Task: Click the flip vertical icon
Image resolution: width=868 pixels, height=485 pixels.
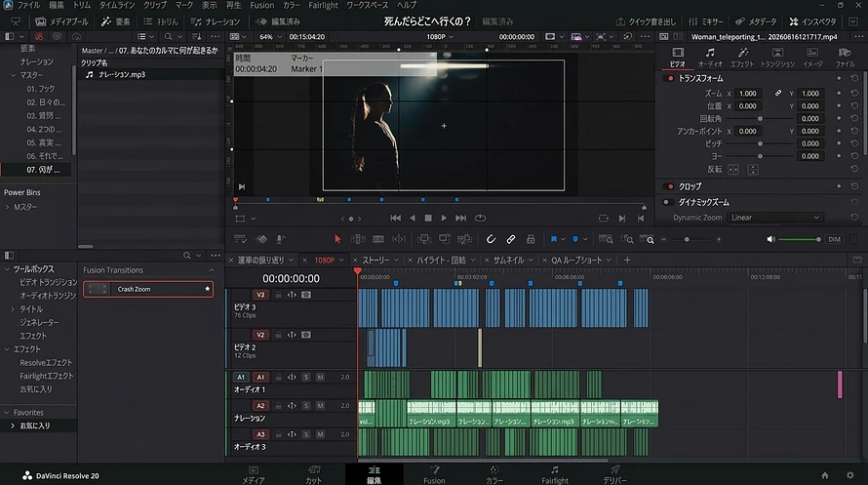Action: pyautogui.click(x=753, y=170)
